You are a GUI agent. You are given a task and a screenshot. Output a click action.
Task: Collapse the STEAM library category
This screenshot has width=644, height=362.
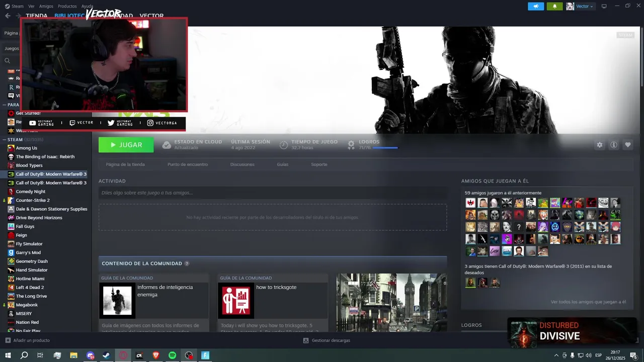[x=5, y=139]
